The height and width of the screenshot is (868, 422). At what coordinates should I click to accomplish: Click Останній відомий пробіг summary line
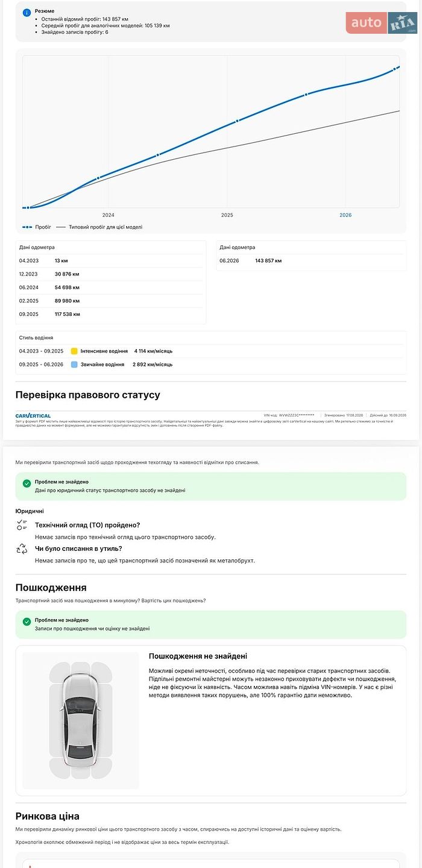coord(84,19)
